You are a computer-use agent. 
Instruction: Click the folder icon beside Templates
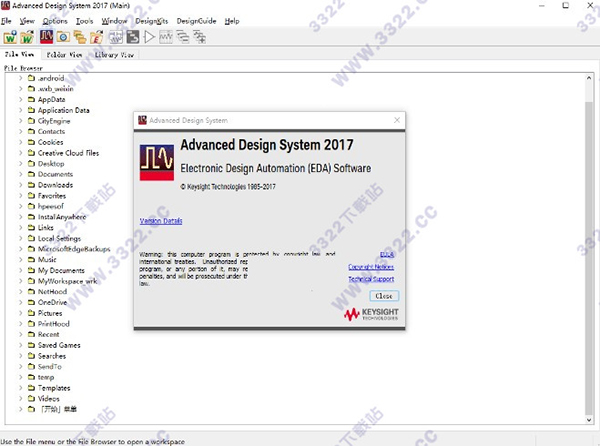pyautogui.click(x=31, y=388)
